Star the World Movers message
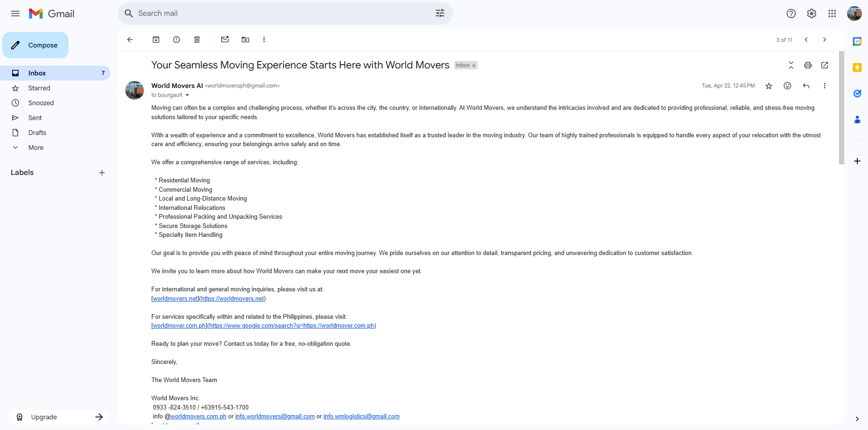This screenshot has height=430, width=868. click(769, 86)
